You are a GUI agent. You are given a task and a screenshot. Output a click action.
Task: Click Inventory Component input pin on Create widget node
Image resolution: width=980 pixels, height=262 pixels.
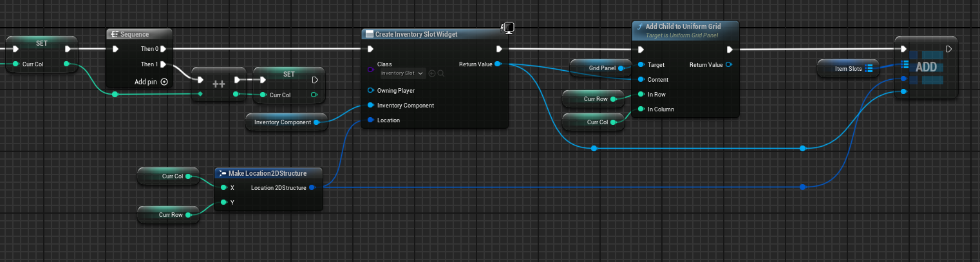coord(370,106)
